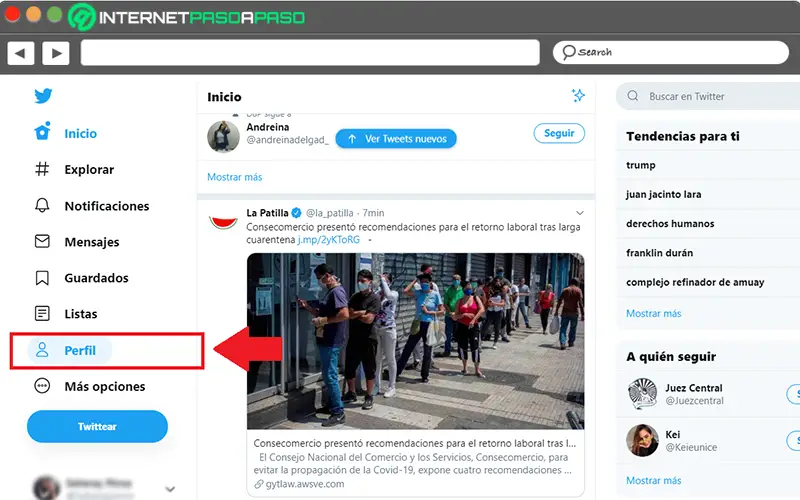Open Juez Central avatar
Image resolution: width=800 pixels, height=500 pixels.
pos(642,393)
